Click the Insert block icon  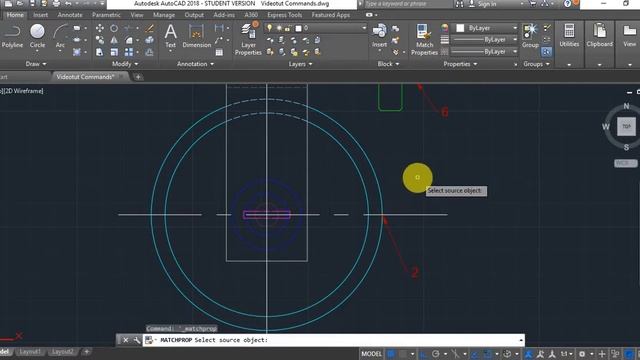[x=379, y=36]
